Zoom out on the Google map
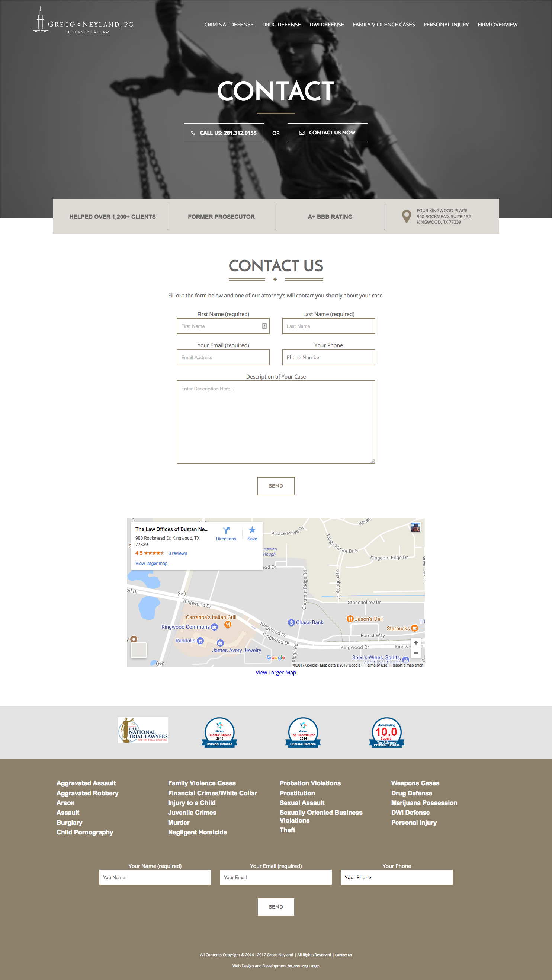 point(416,653)
